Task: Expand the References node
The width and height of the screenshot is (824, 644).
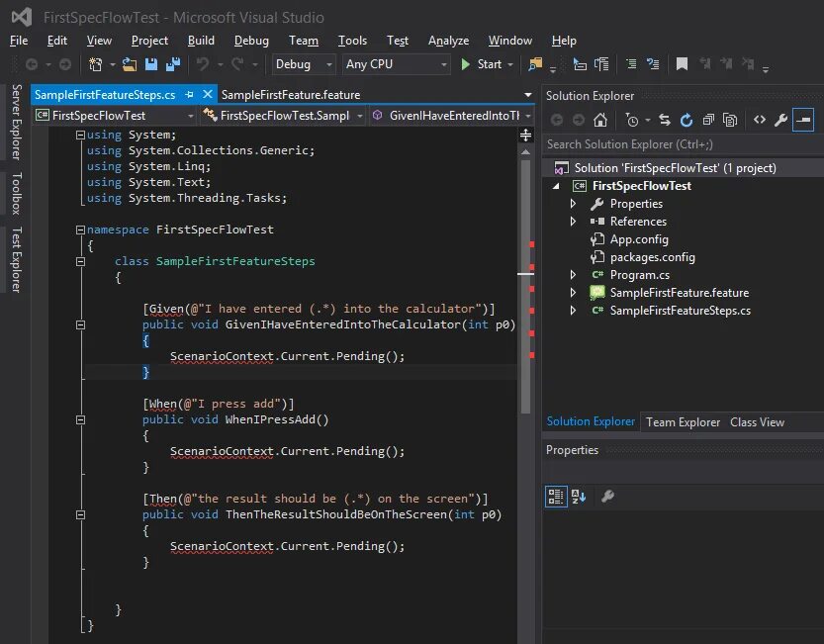Action: pos(573,222)
